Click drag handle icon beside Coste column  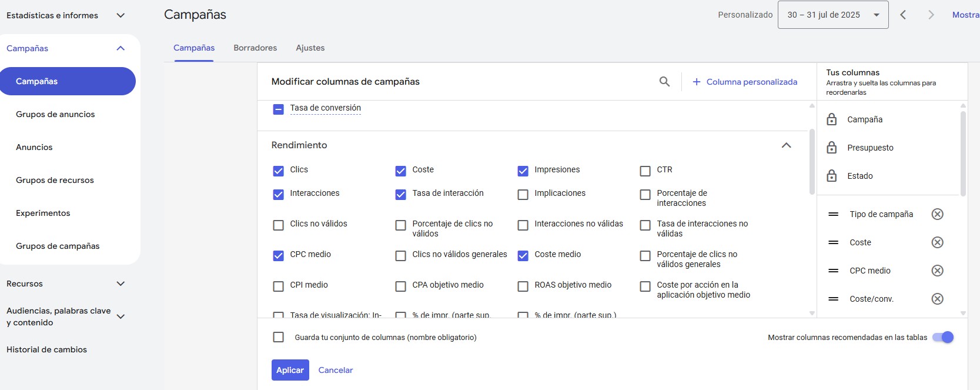click(833, 242)
